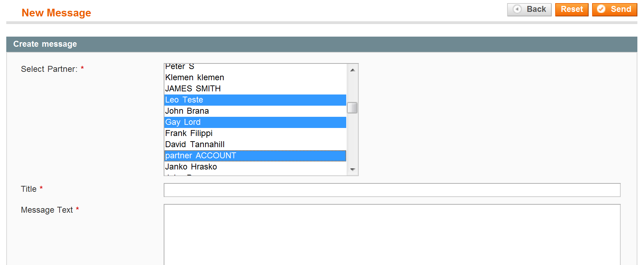Select Janko Hrasko from partner list
The image size is (644, 265).
[191, 167]
